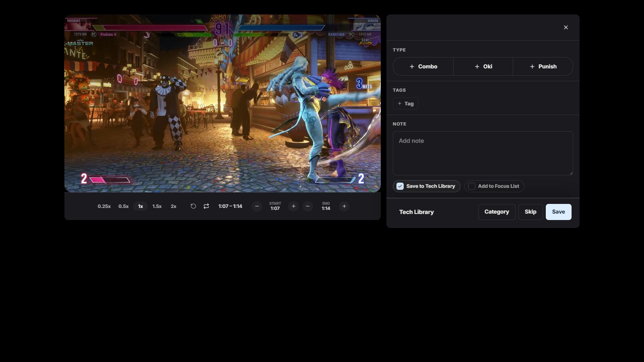Set playback speed to 1.5x

[157, 206]
